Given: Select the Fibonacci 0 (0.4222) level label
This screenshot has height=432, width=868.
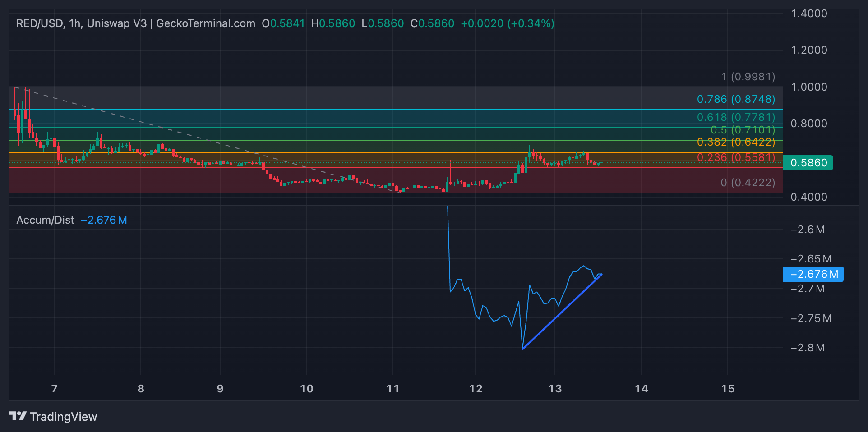Looking at the screenshot, I should click(x=748, y=183).
